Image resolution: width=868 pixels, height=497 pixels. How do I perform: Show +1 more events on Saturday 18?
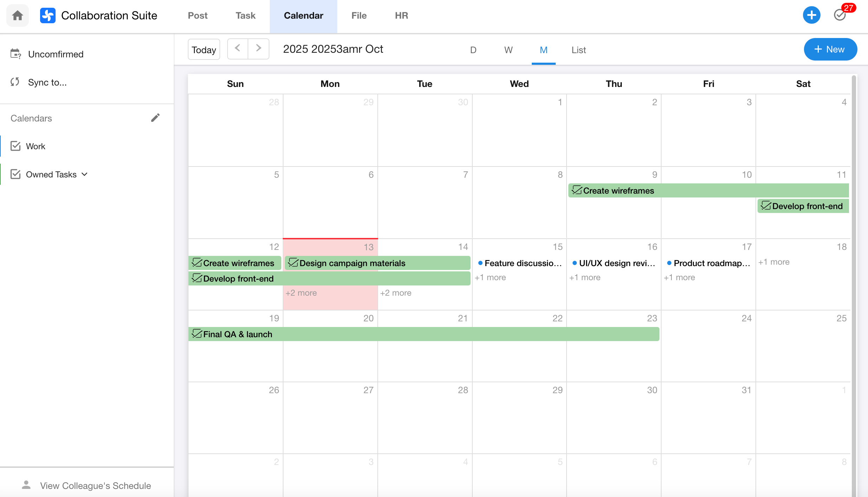[774, 262]
